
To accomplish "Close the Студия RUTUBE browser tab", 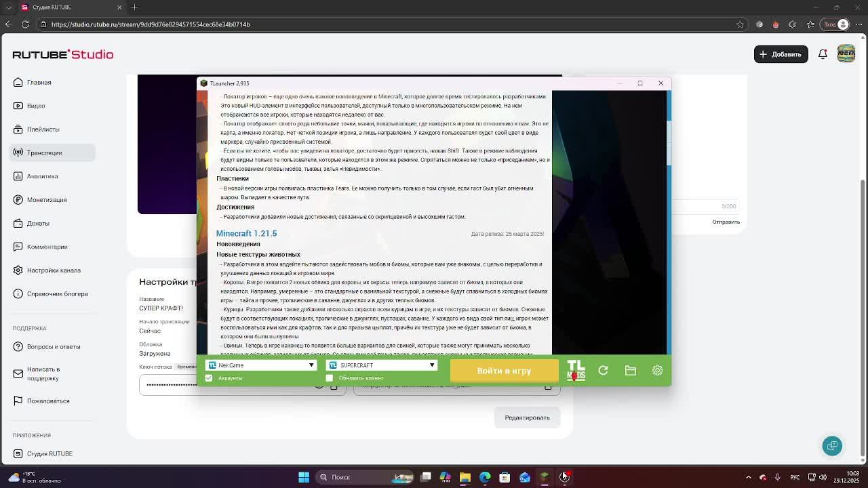I will tap(119, 7).
